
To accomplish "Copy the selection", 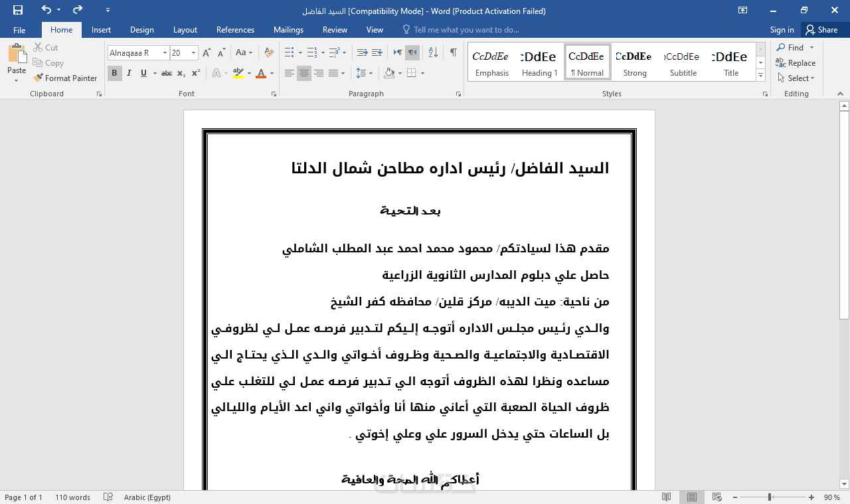I will (48, 63).
